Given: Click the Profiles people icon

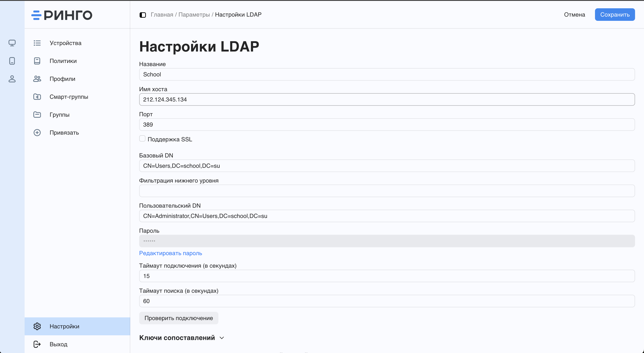Looking at the screenshot, I should (37, 79).
